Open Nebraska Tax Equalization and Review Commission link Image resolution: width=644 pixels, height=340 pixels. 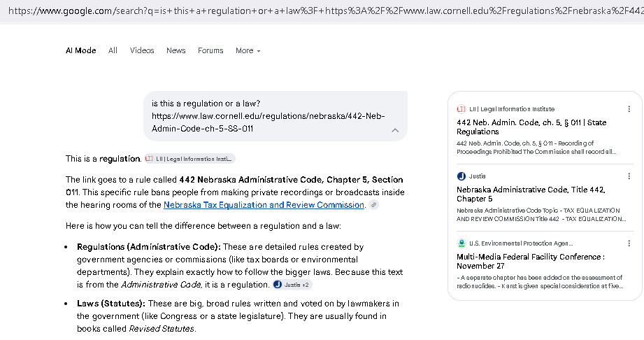point(264,205)
